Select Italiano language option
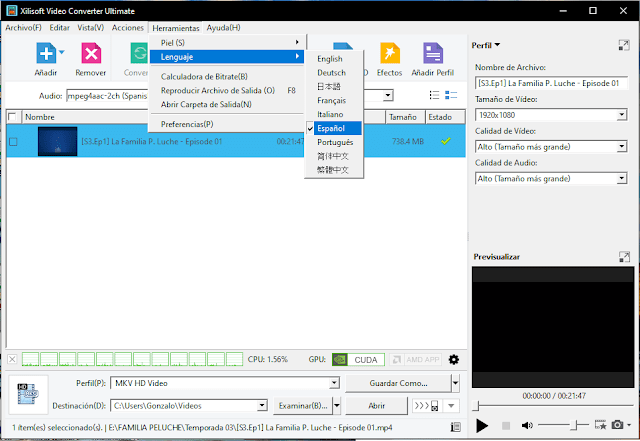 tap(330, 114)
